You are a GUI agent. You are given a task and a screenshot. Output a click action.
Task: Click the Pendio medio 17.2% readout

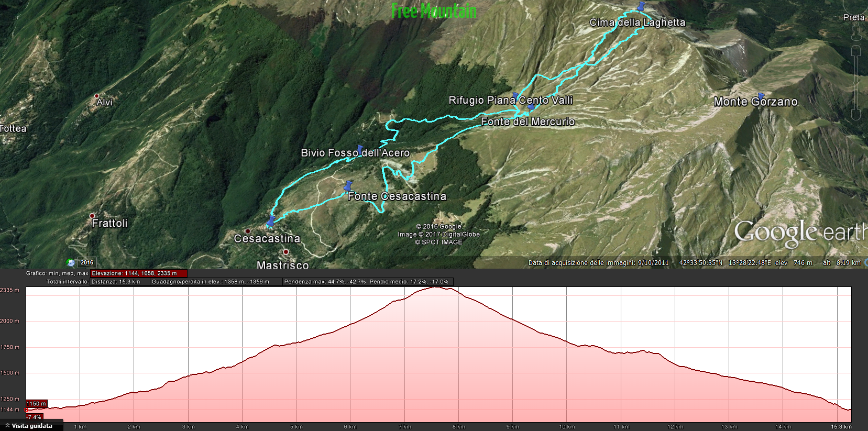(x=410, y=282)
